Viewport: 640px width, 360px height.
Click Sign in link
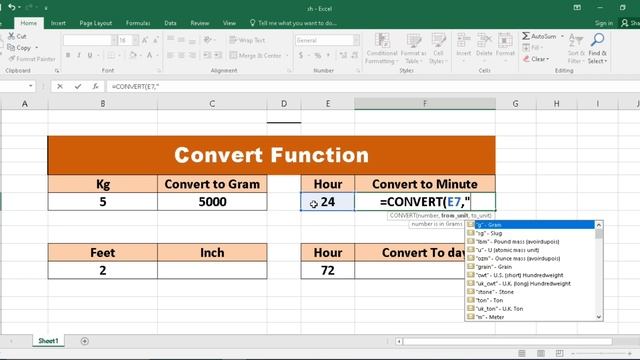pos(603,23)
